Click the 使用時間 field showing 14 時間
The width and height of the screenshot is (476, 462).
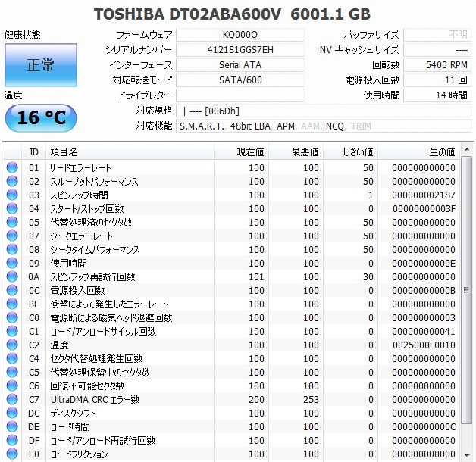(x=437, y=95)
